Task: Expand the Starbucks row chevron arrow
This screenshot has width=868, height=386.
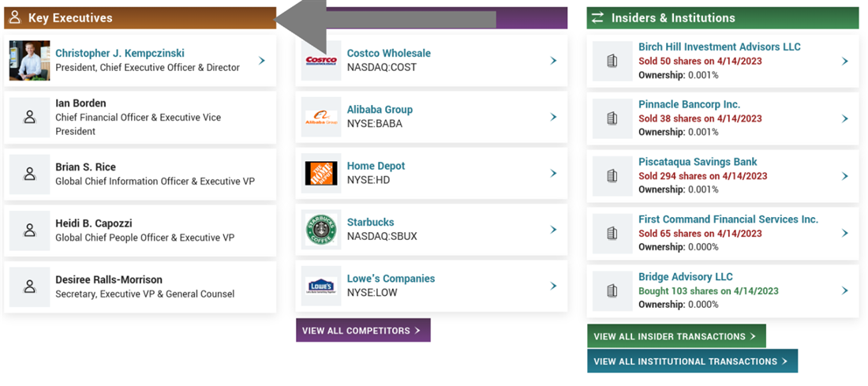Action: point(554,230)
